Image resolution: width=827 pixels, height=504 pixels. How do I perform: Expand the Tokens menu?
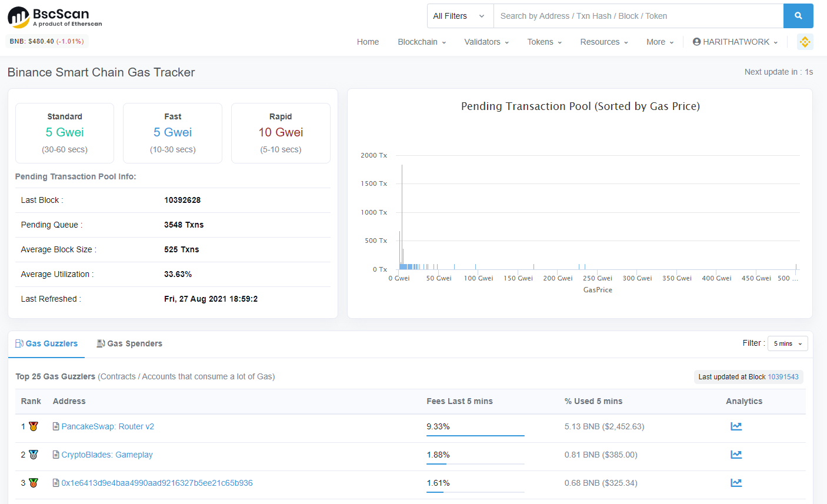[x=544, y=42]
